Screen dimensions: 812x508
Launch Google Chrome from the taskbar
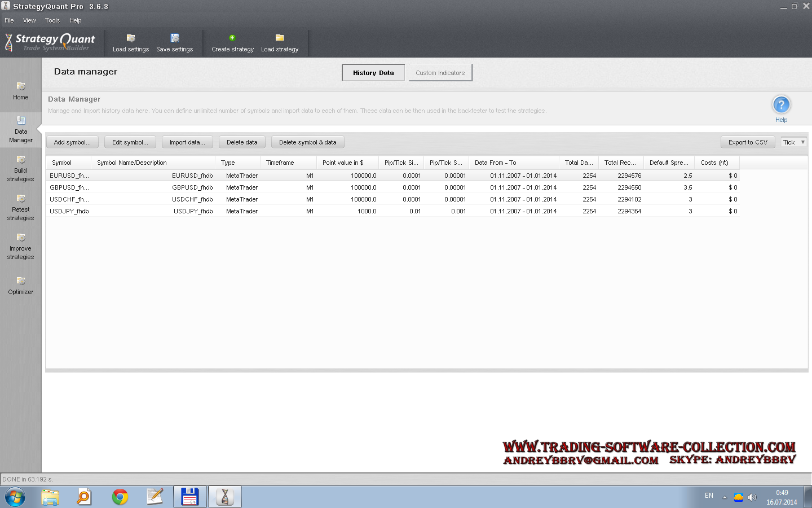coord(120,497)
